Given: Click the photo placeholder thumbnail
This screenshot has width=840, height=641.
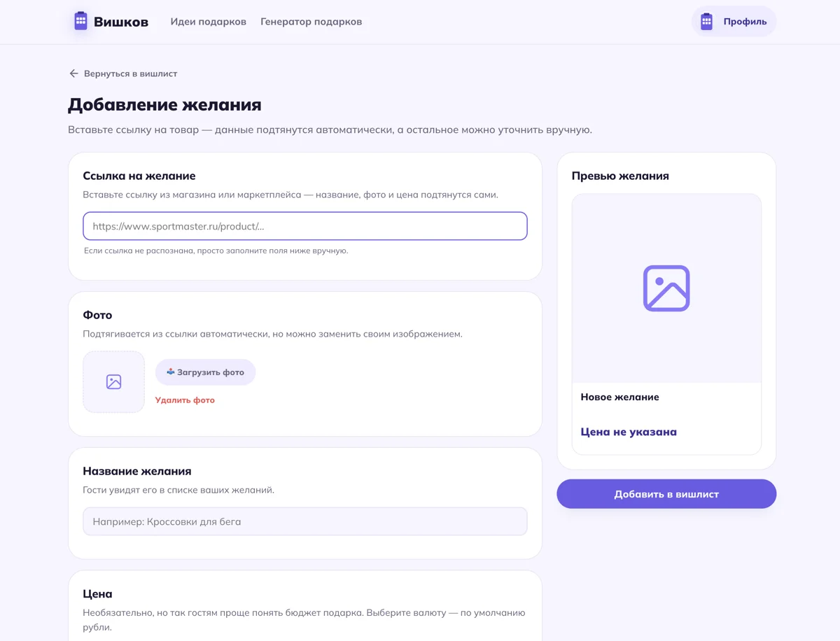Looking at the screenshot, I should point(113,381).
